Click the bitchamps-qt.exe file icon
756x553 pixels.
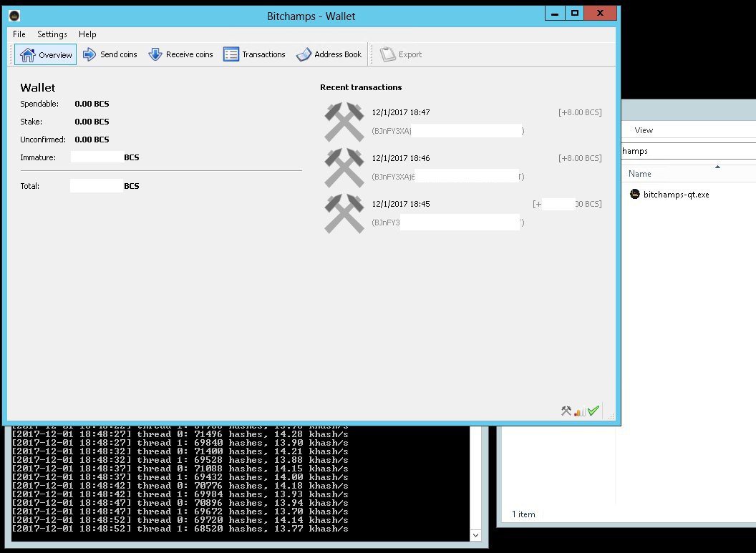pyautogui.click(x=635, y=194)
